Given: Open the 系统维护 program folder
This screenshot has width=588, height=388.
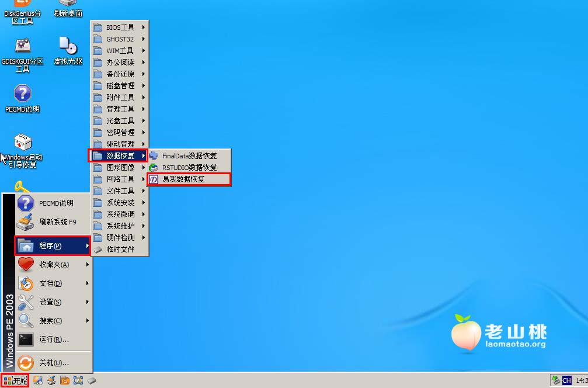Looking at the screenshot, I should coord(120,226).
